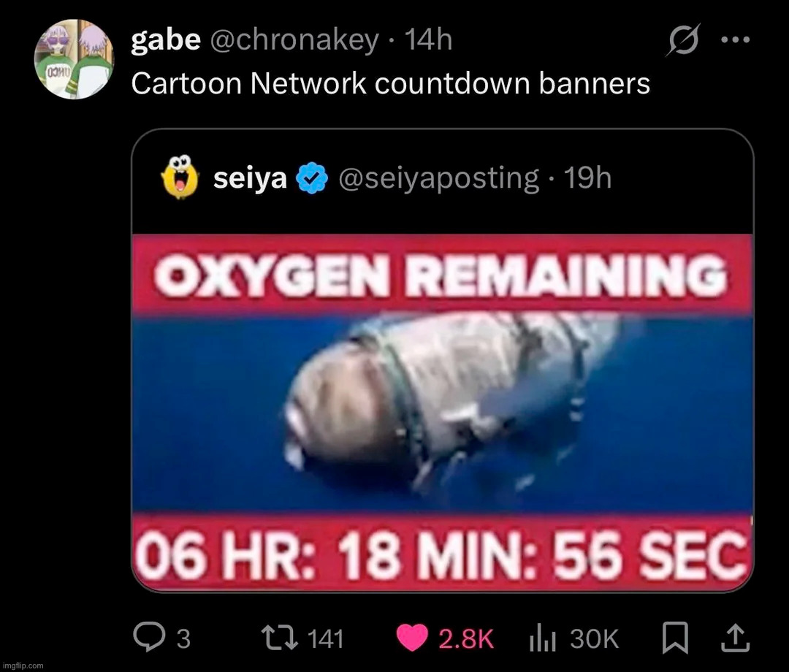Click the 141 repost count

(x=325, y=639)
